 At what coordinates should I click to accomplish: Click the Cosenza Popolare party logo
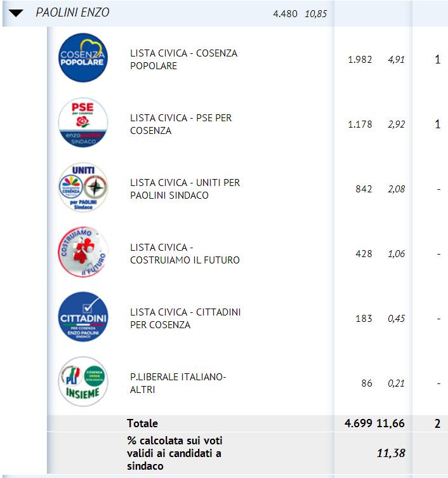coord(82,58)
